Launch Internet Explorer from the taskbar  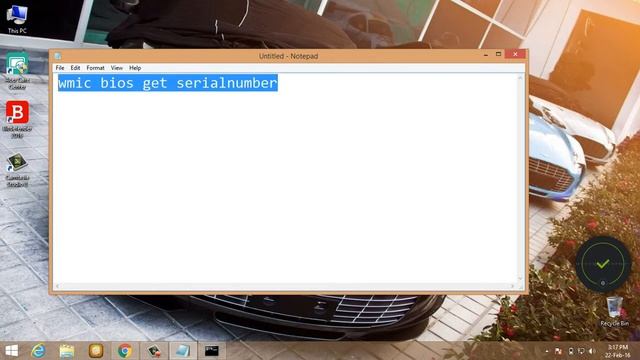[x=38, y=351]
